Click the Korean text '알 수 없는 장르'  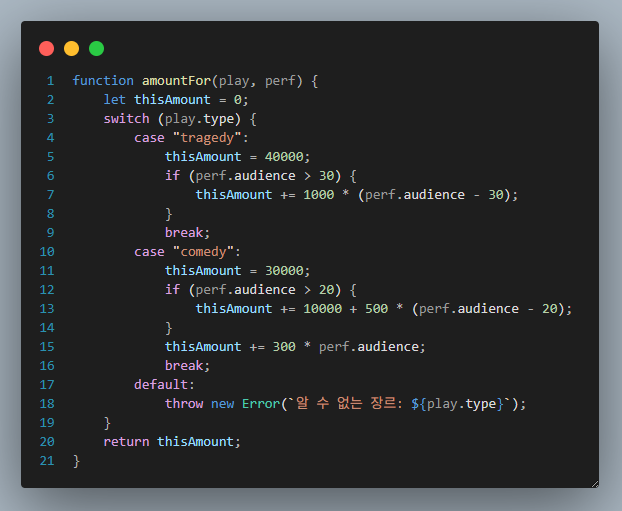click(345, 403)
